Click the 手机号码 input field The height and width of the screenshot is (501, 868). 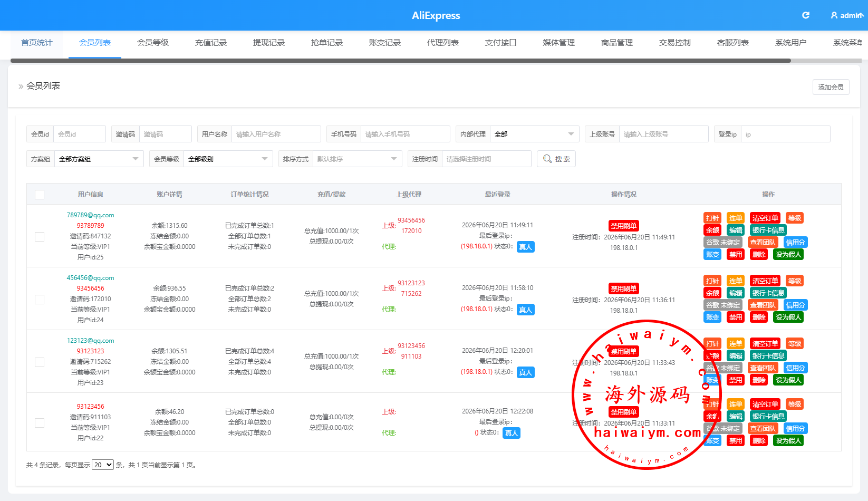pyautogui.click(x=406, y=134)
